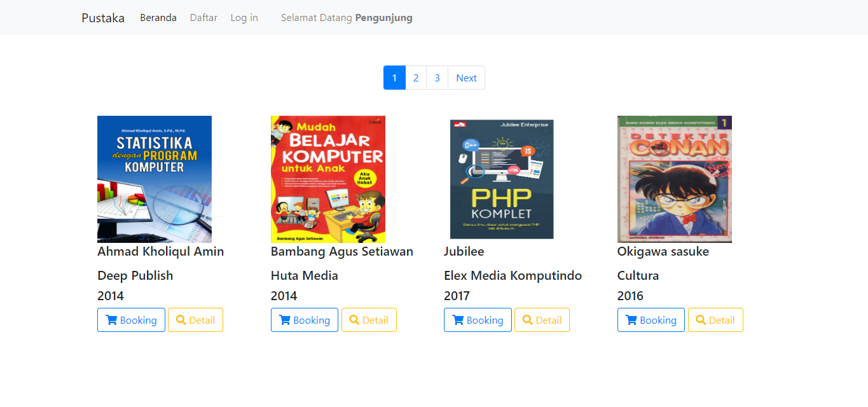Click the PHP Komplet book cover
The width and height of the screenshot is (868, 407).
(502, 179)
